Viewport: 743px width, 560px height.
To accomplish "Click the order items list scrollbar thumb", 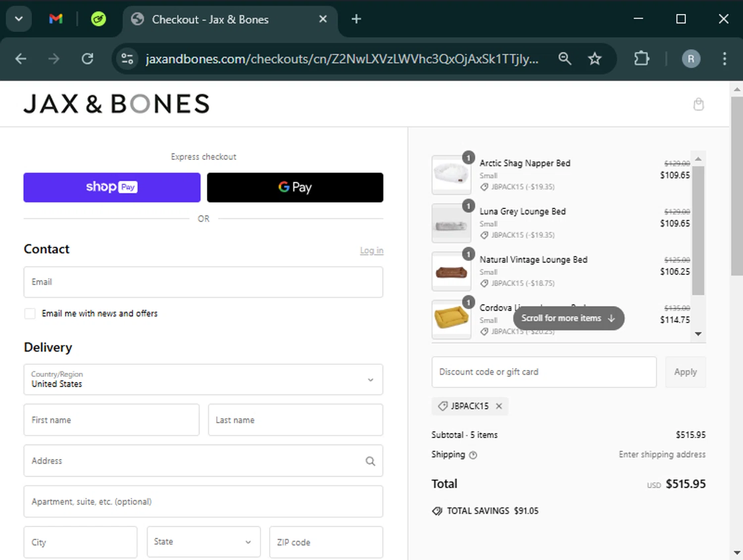I will [x=698, y=230].
